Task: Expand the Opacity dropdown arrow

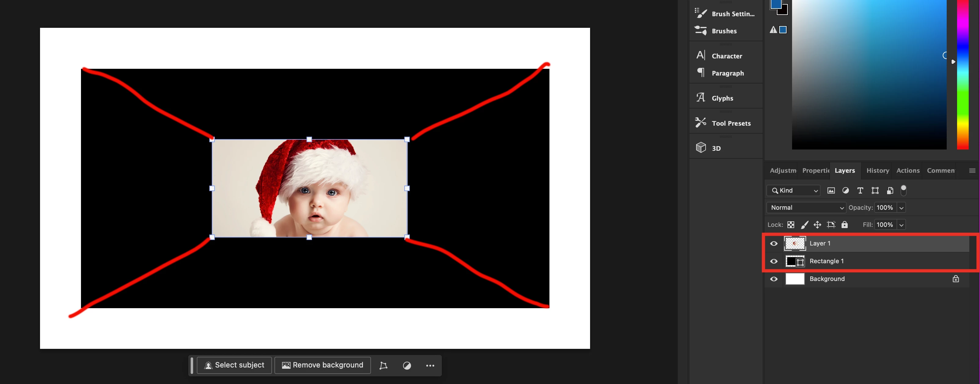Action: coord(901,208)
